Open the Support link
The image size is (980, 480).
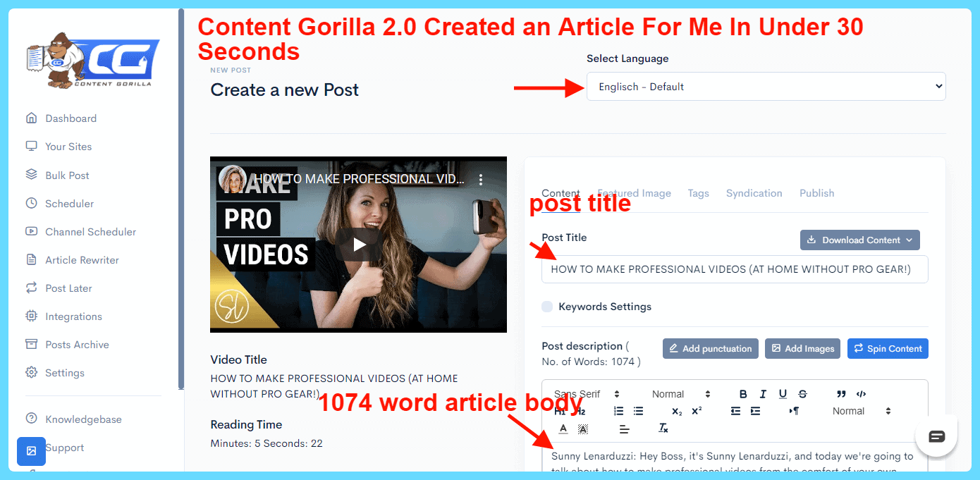(65, 448)
